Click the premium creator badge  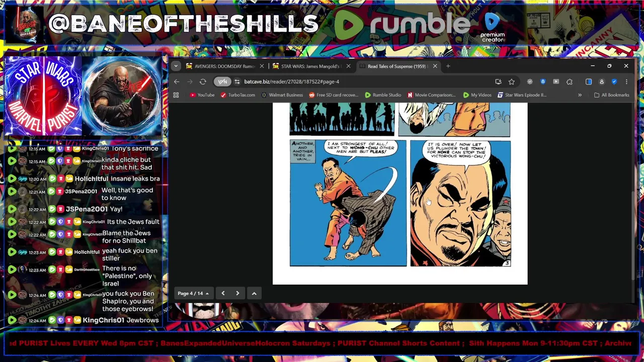493,28
